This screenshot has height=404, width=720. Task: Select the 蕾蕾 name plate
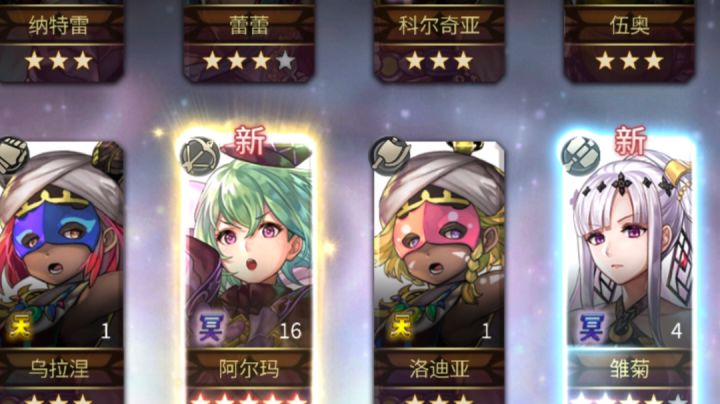[249, 26]
